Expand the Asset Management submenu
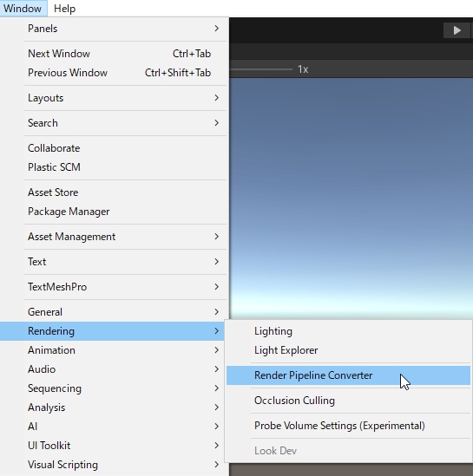 pyautogui.click(x=114, y=237)
